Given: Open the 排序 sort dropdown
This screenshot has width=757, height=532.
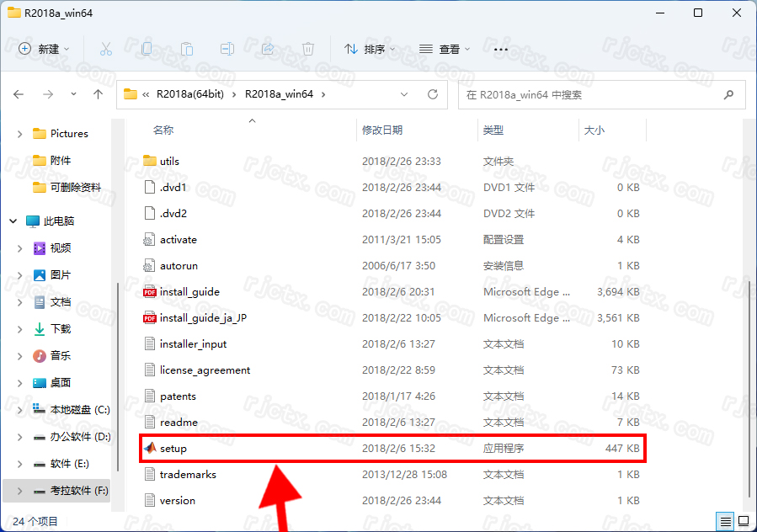Looking at the screenshot, I should coord(370,49).
